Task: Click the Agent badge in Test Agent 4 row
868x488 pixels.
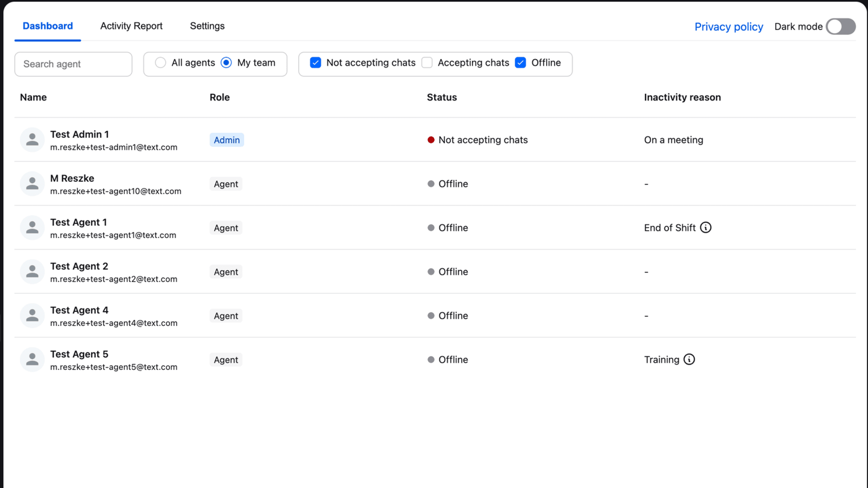Action: click(226, 316)
